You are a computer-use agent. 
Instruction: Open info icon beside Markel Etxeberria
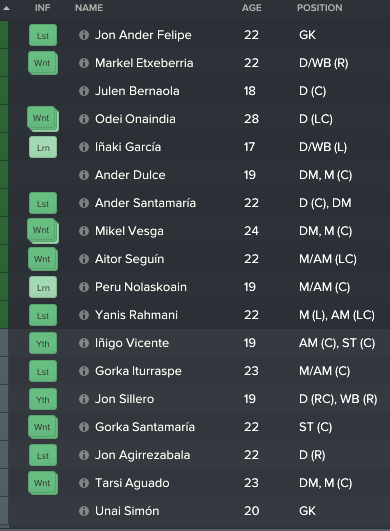pos(84,63)
